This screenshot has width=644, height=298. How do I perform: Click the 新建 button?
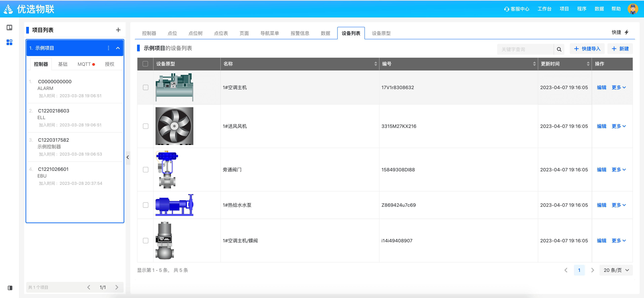tap(620, 49)
